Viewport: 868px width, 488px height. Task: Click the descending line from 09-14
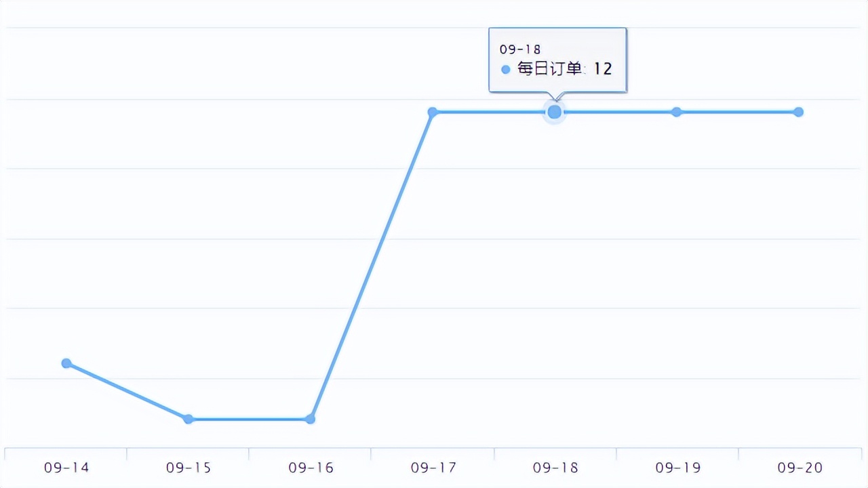(127, 391)
